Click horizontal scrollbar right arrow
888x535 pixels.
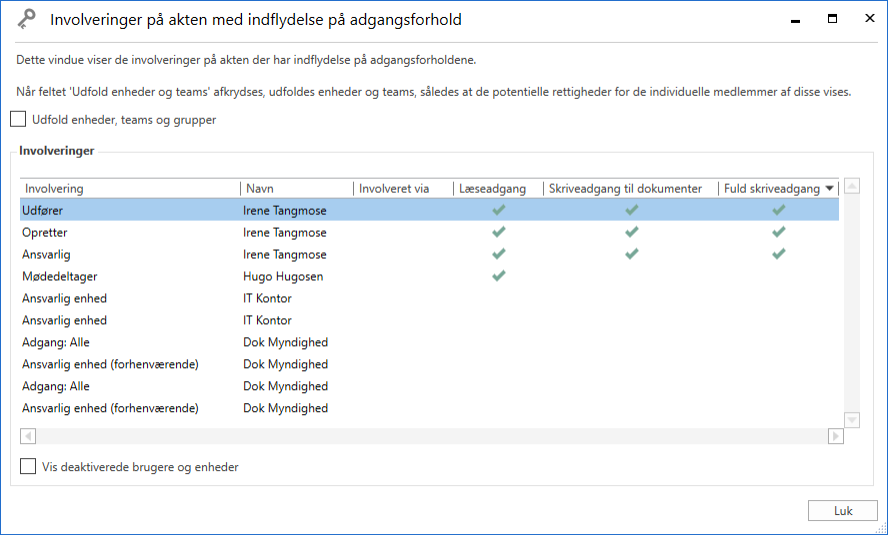click(x=835, y=436)
